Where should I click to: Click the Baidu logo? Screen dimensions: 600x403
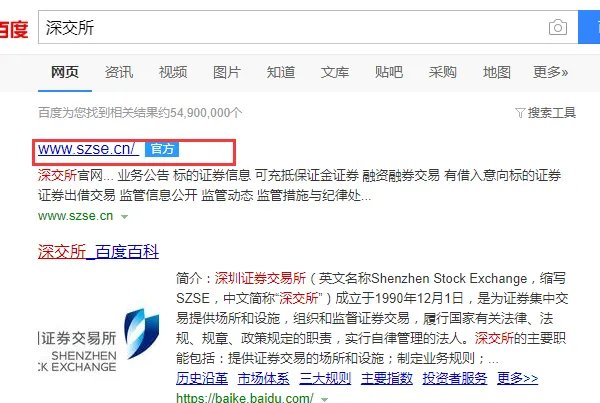14,29
